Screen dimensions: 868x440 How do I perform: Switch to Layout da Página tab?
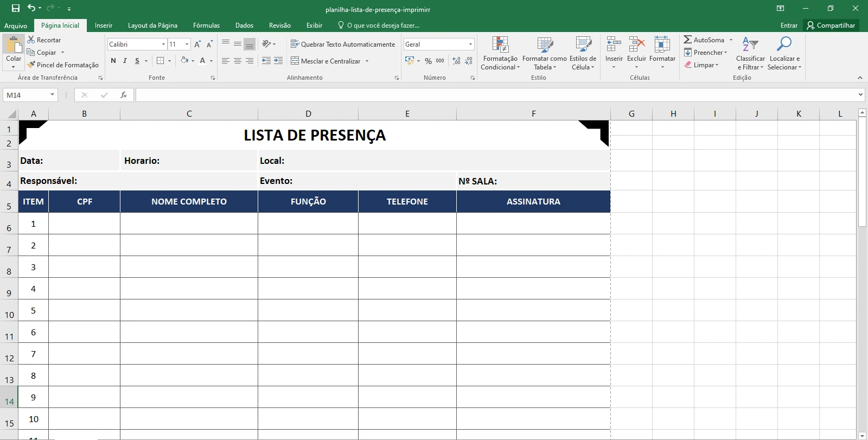pyautogui.click(x=152, y=25)
